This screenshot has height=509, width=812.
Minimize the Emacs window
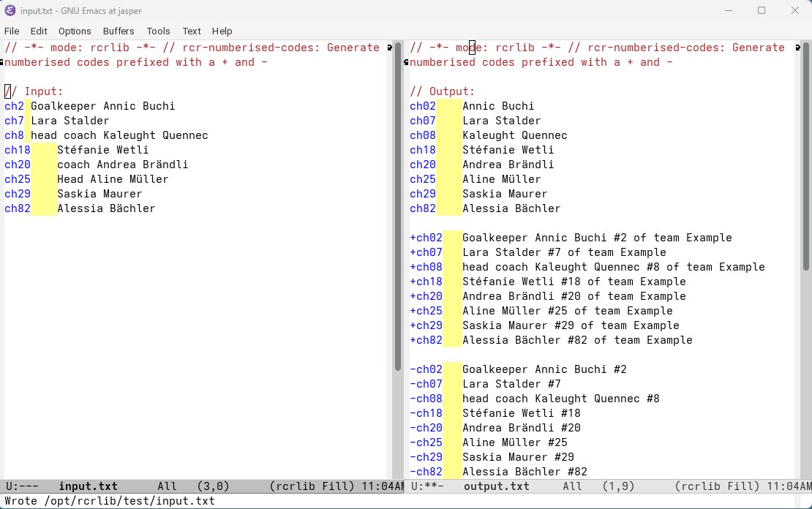tap(729, 10)
